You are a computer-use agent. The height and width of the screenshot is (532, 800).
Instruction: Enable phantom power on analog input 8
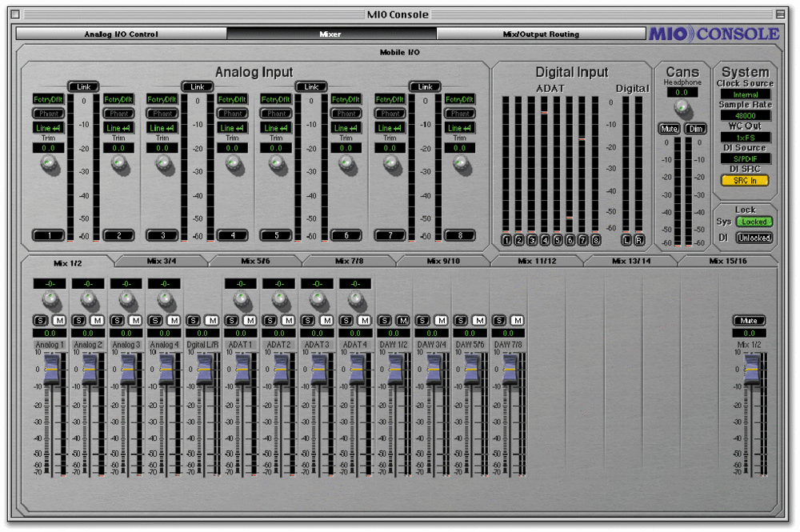pos(460,114)
